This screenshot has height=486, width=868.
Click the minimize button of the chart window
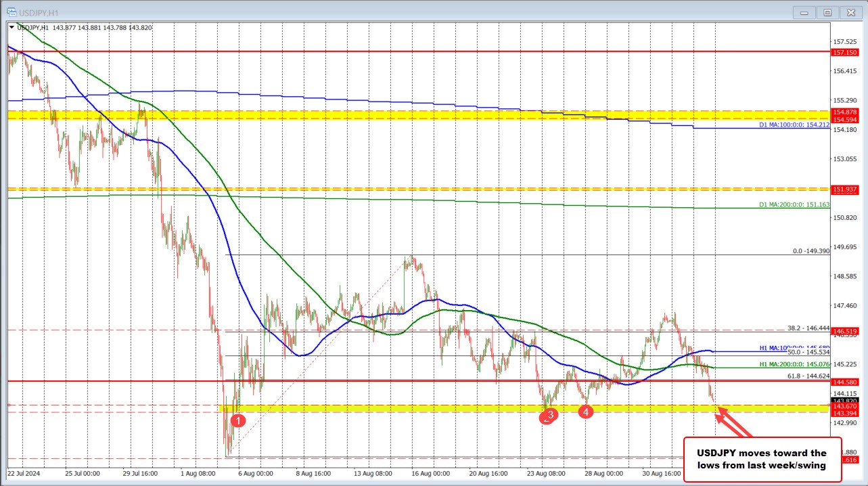tap(804, 12)
